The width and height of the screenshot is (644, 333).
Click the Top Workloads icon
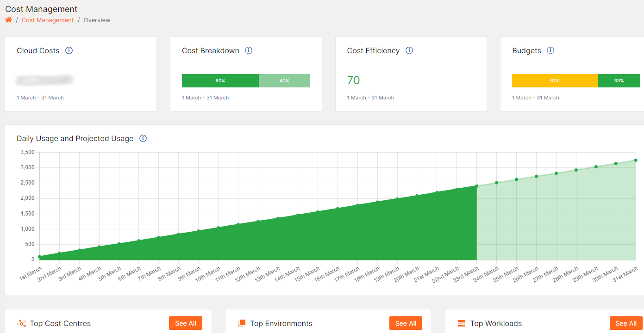tap(462, 323)
